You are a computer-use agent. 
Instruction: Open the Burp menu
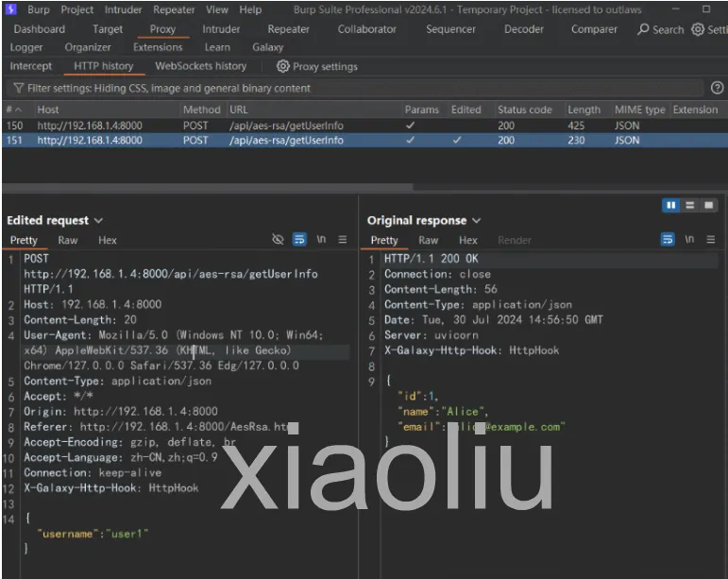(38, 9)
